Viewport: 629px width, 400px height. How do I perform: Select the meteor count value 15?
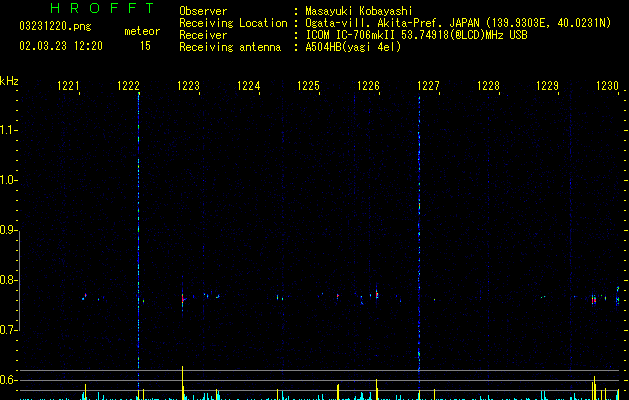(x=145, y=46)
